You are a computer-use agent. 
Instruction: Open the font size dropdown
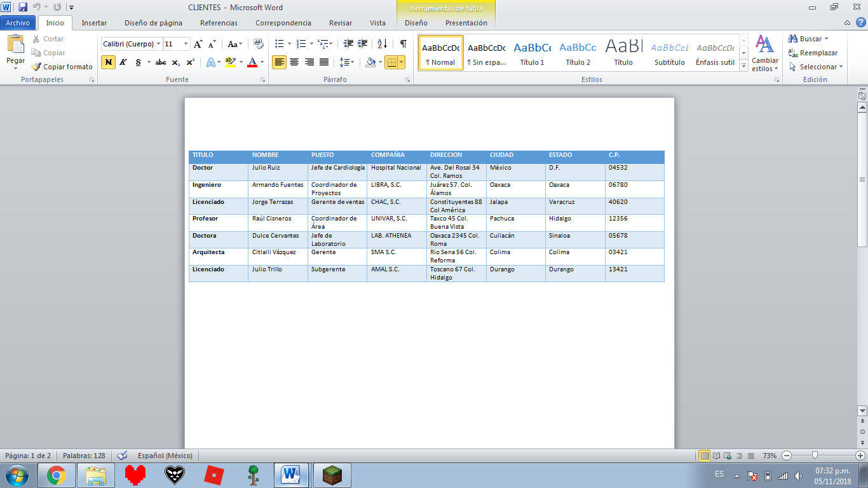click(x=187, y=44)
